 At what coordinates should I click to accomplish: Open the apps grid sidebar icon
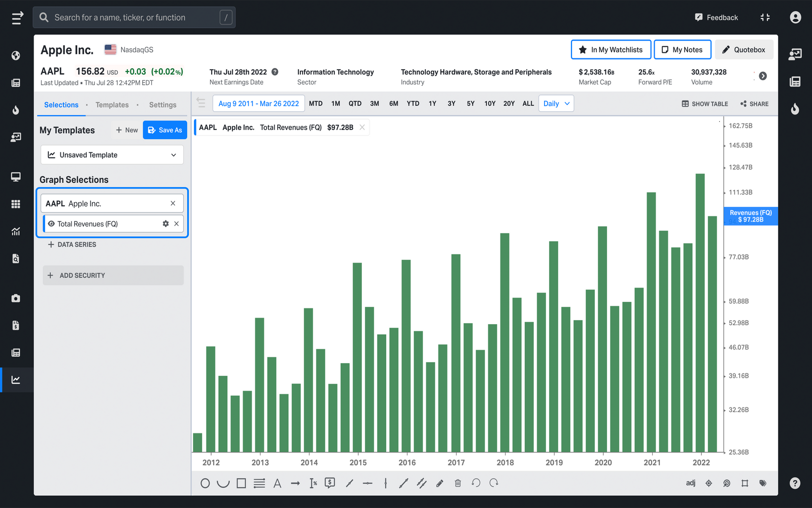[16, 204]
